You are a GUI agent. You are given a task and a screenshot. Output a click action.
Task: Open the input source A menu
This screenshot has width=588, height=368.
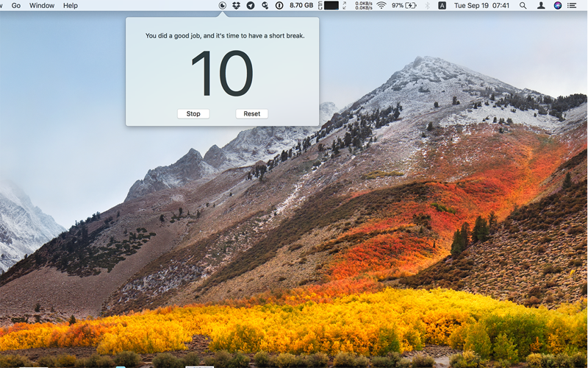pos(442,6)
